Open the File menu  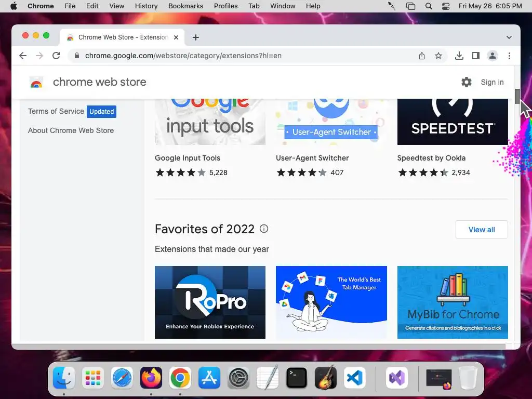(x=70, y=6)
